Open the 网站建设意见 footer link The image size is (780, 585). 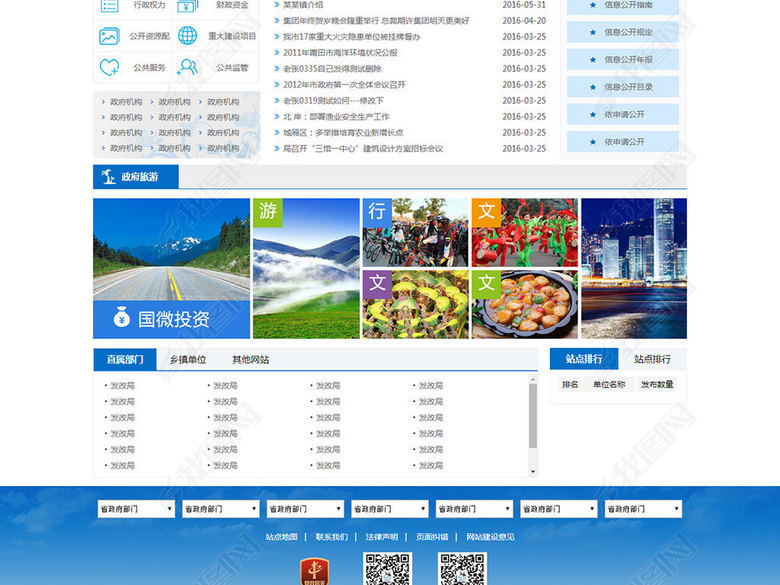pyautogui.click(x=490, y=537)
